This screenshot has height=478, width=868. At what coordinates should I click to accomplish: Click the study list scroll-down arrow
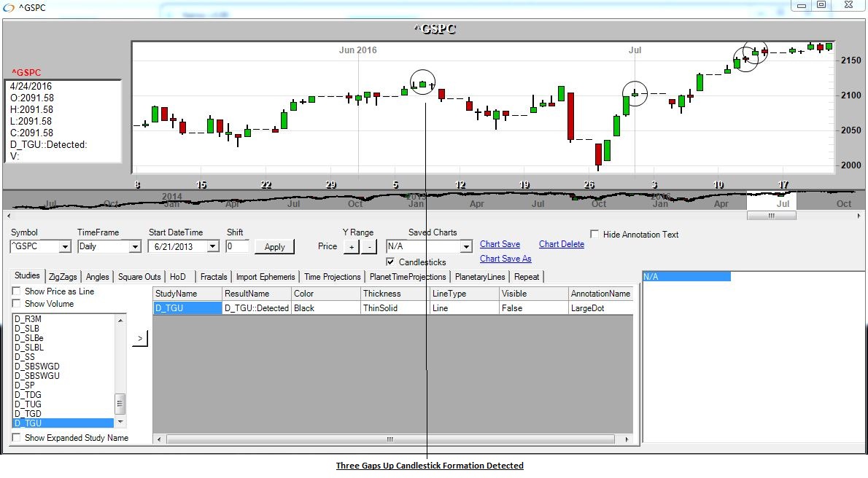click(x=120, y=422)
